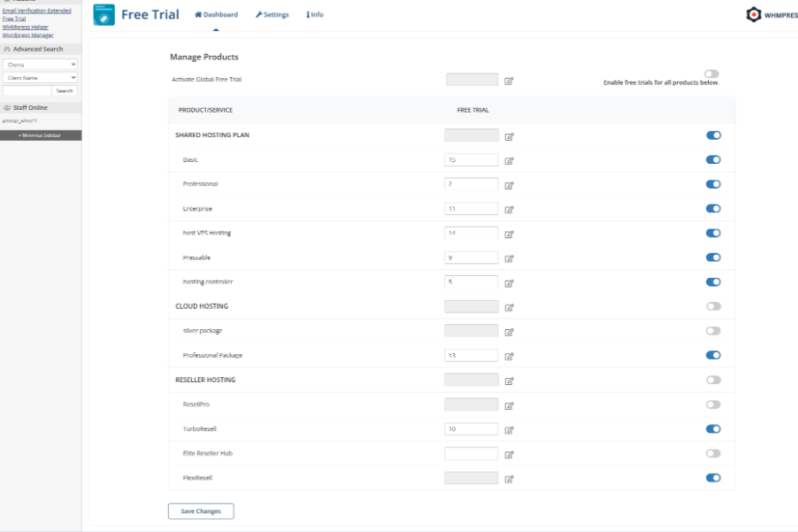Turn on the Cloud Hosting group toggle
Image resolution: width=798 pixels, height=532 pixels.
tap(713, 306)
